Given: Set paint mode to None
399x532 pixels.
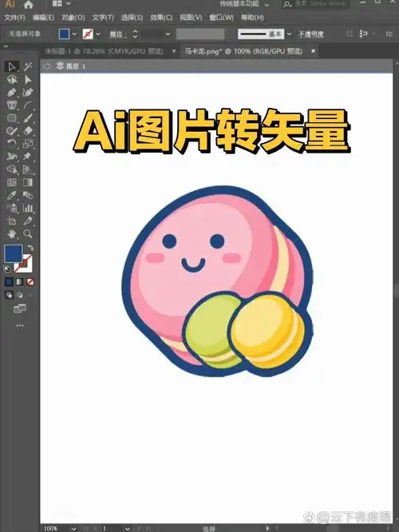Looking at the screenshot, I should pos(30,282).
